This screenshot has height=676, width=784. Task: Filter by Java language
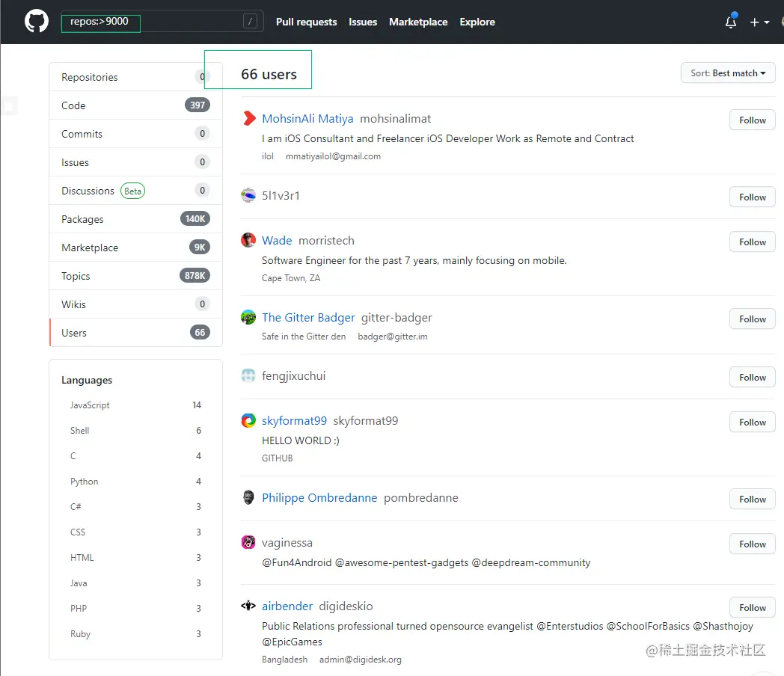click(135, 583)
